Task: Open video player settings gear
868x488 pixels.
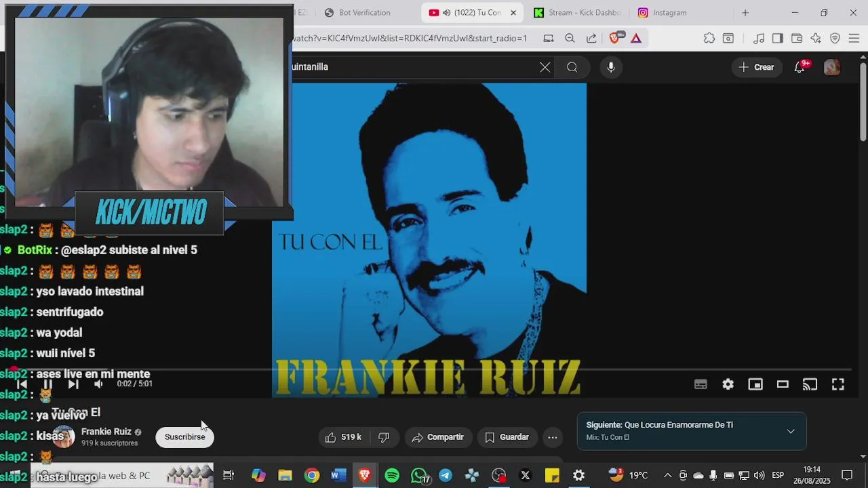Action: click(728, 384)
